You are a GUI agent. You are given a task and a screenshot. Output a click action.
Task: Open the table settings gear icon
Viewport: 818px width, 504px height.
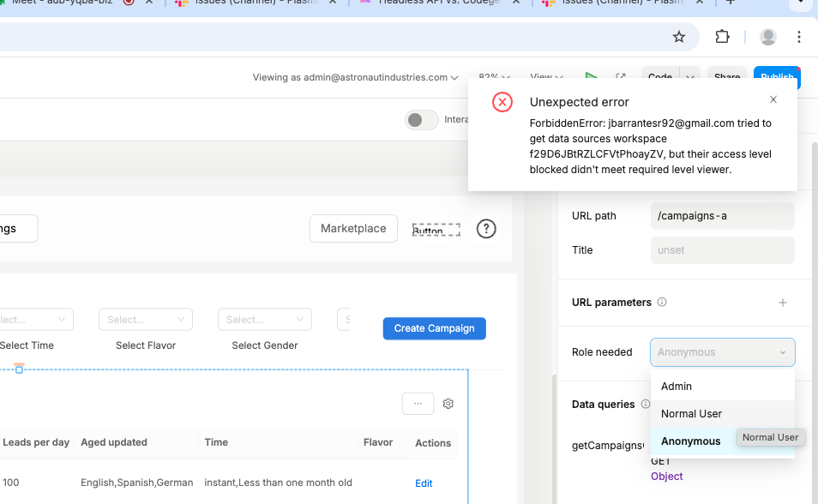click(x=448, y=404)
